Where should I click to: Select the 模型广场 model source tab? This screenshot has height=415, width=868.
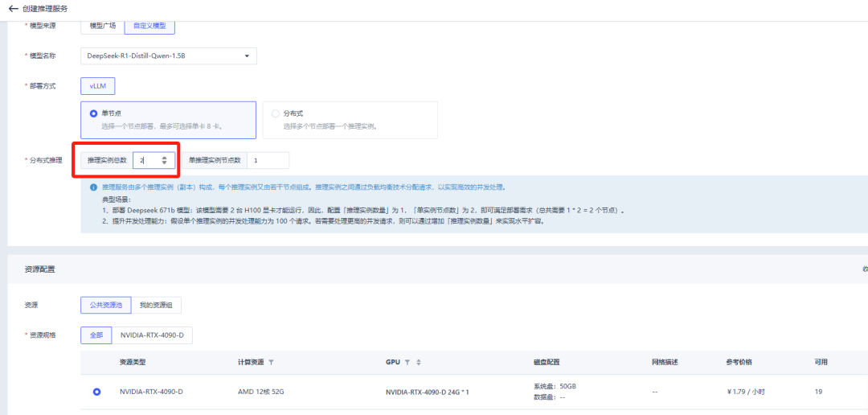click(x=102, y=26)
